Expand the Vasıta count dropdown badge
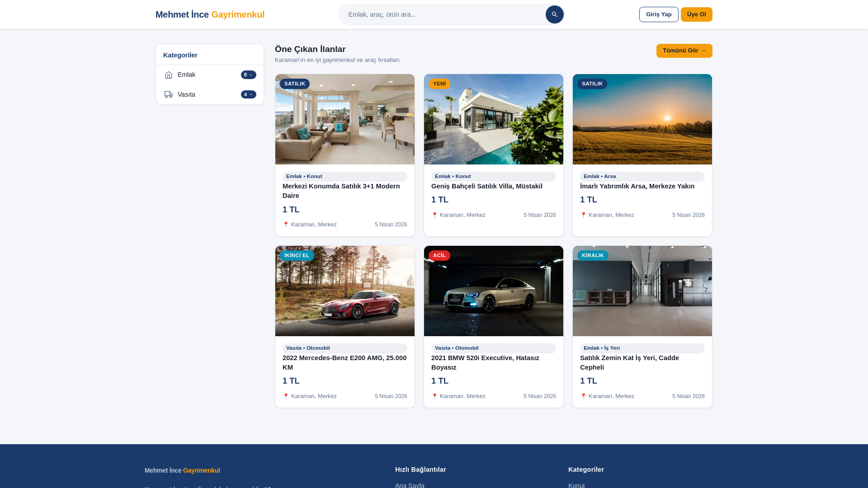Viewport: 868px width, 488px height. pyautogui.click(x=248, y=94)
